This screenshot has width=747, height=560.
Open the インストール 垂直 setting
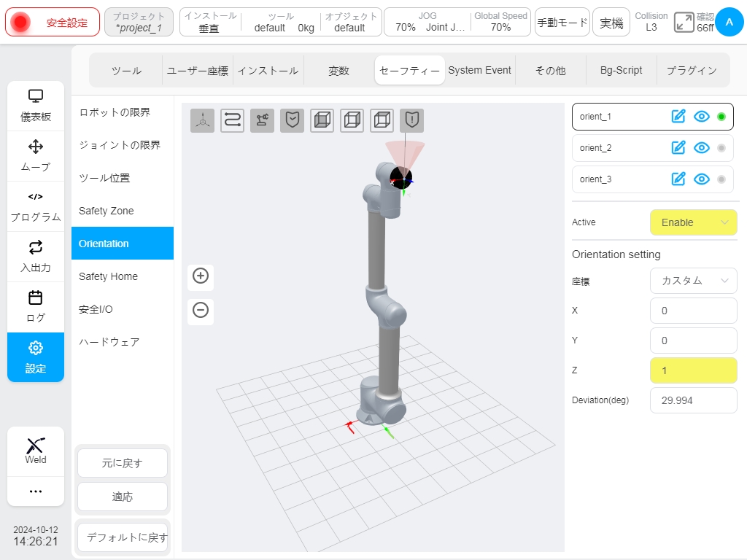pos(210,22)
